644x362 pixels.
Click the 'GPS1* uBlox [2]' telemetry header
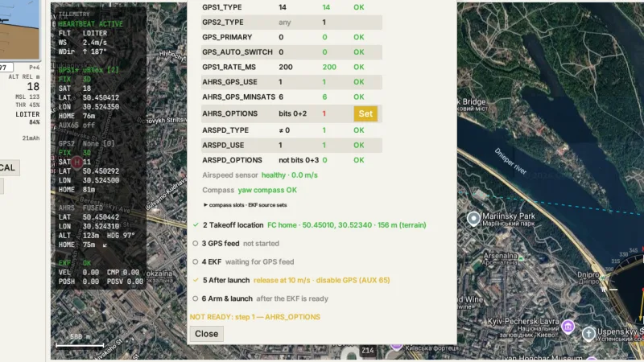89,70
